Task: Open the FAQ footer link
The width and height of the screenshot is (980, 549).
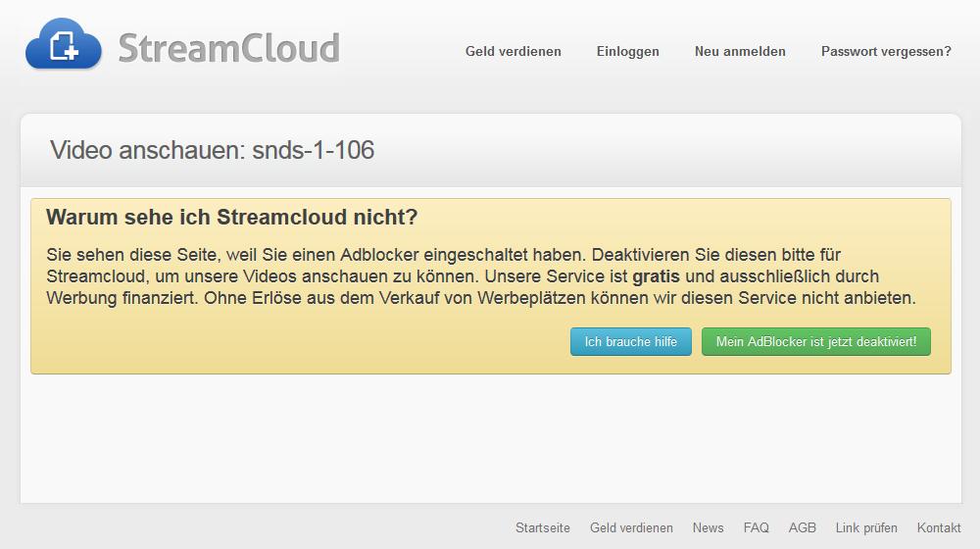Action: (x=757, y=527)
